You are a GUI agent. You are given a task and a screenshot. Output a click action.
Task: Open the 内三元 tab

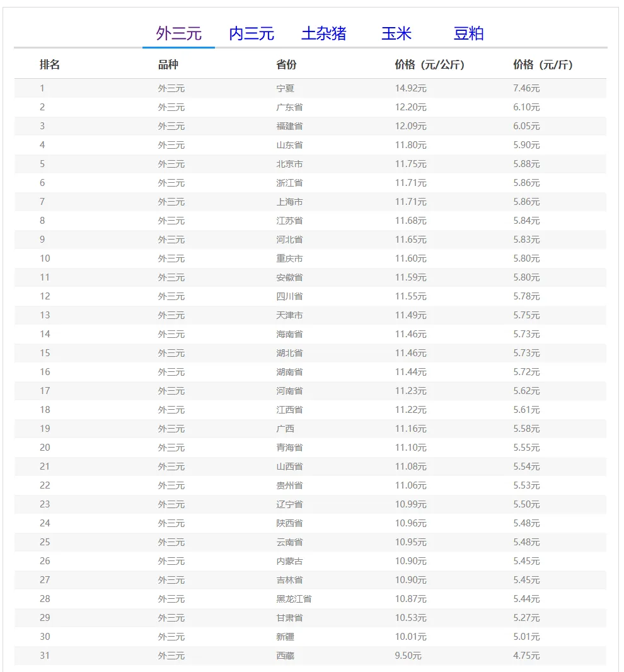[x=251, y=33]
